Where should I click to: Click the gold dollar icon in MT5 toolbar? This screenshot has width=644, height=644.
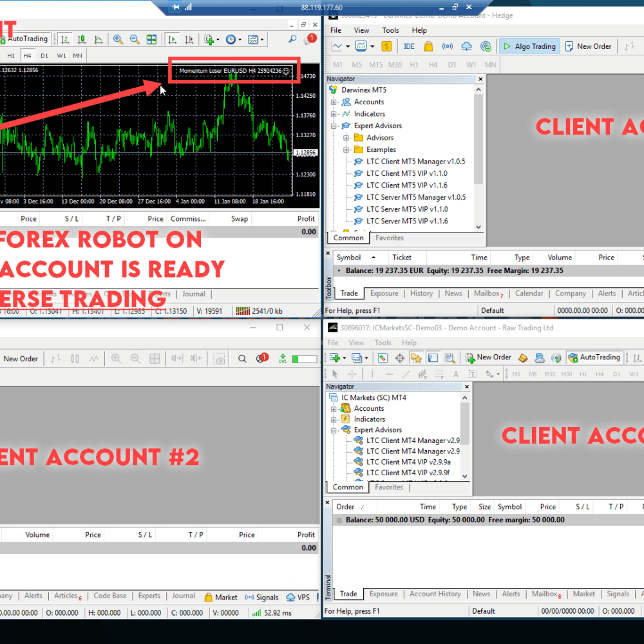[386, 46]
